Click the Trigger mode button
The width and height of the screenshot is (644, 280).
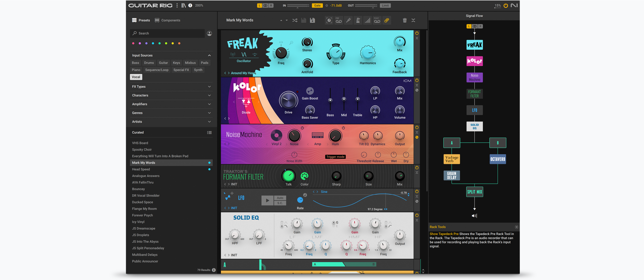click(x=335, y=157)
